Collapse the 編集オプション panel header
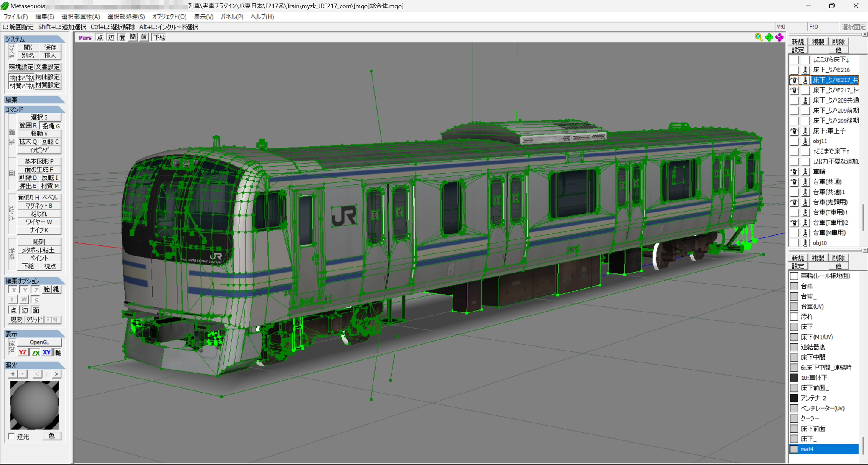Screen dimensions: 868x465 tap(35, 281)
